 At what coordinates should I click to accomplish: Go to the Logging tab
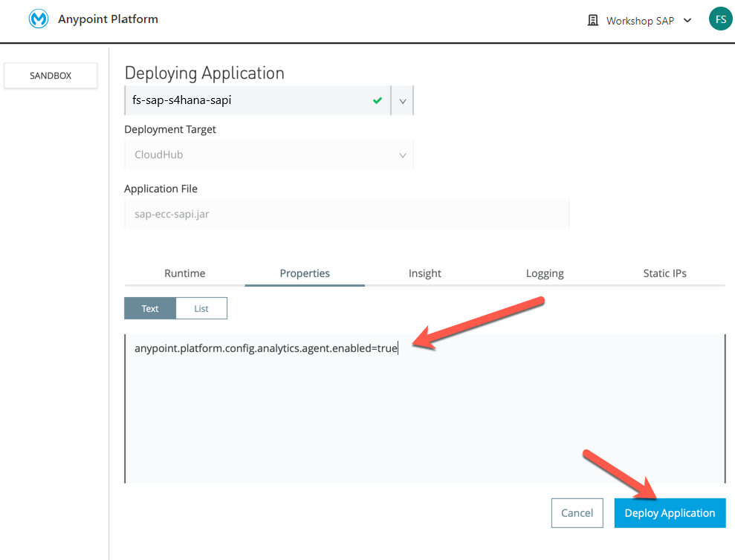pyautogui.click(x=545, y=273)
